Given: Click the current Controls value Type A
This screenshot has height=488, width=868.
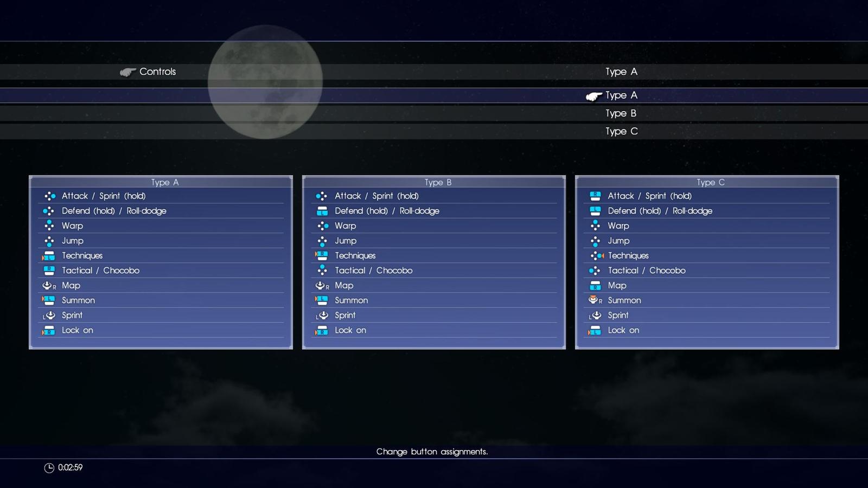Looking at the screenshot, I should (621, 72).
